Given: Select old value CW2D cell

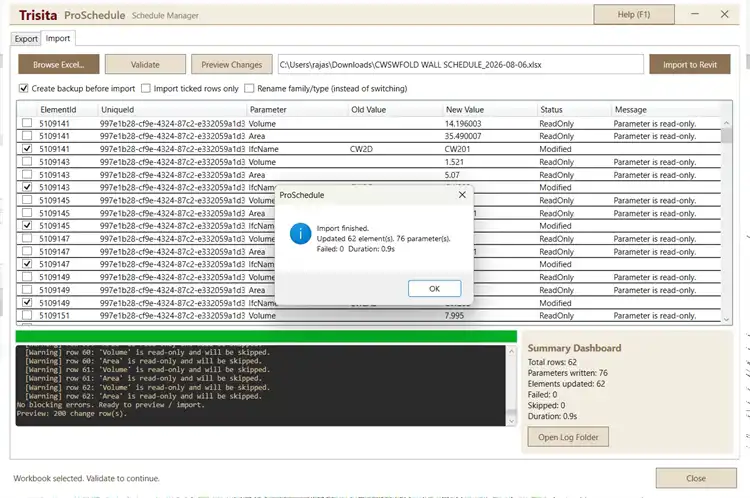Looking at the screenshot, I should [x=361, y=149].
